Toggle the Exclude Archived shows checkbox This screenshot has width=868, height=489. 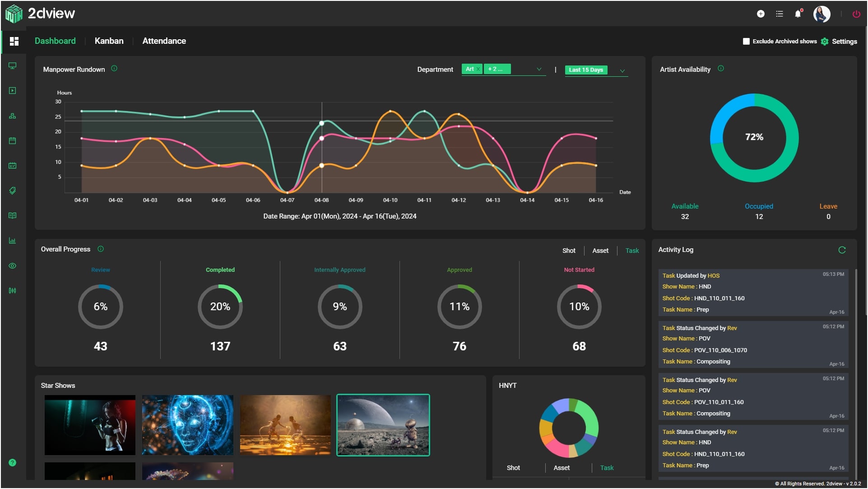tap(746, 41)
